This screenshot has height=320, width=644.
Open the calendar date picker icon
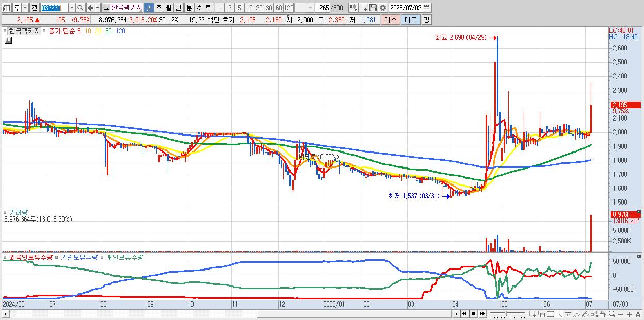pos(426,8)
